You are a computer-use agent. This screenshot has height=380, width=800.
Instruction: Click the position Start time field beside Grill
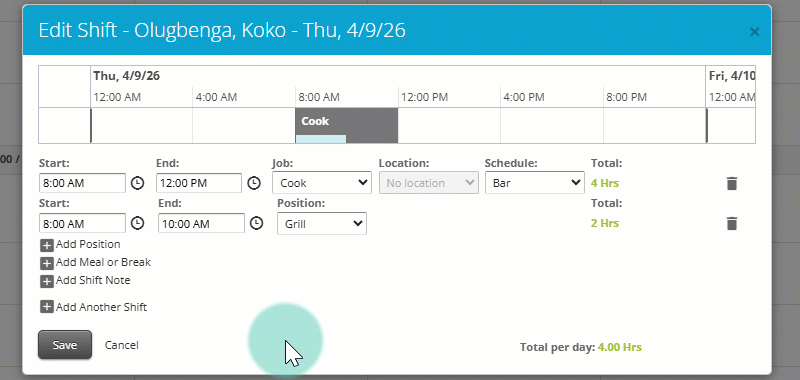(82, 223)
